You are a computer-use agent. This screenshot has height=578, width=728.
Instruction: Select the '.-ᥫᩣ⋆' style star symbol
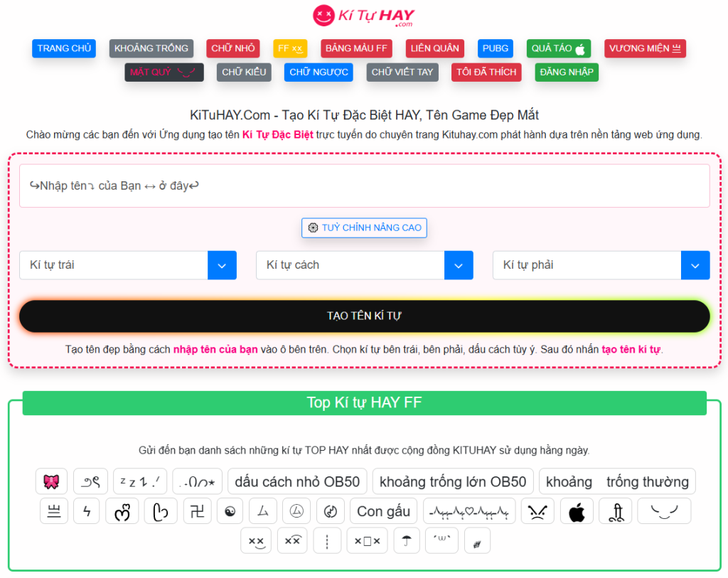198,481
